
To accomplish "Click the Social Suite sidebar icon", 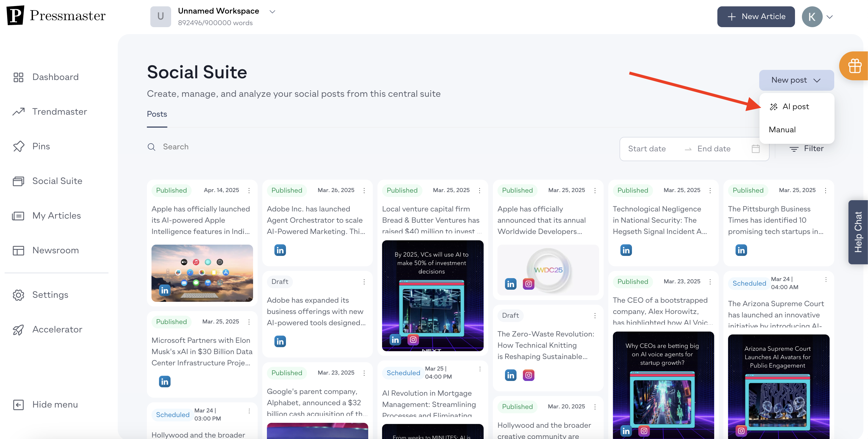I will point(18,181).
